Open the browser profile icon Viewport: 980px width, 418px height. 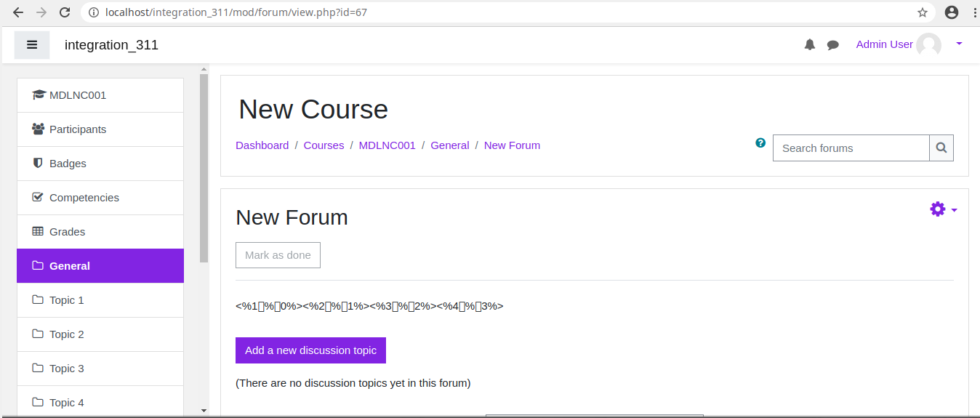click(x=952, y=12)
